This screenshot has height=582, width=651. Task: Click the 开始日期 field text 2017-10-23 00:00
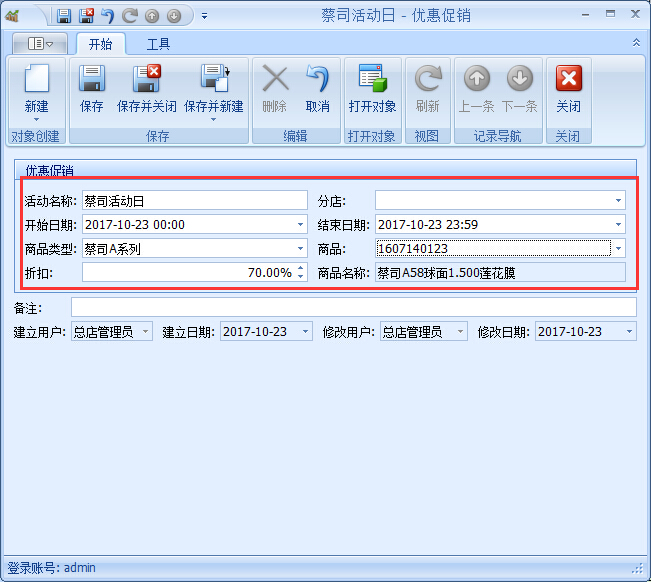pos(135,225)
